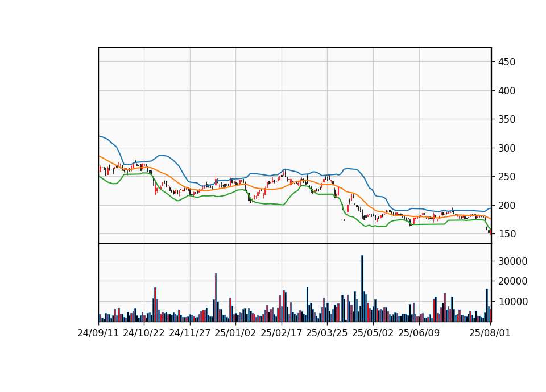Image resolution: width=546 pixels, height=392 pixels.
Task: Click the 300 price axis label
Action: point(507,148)
